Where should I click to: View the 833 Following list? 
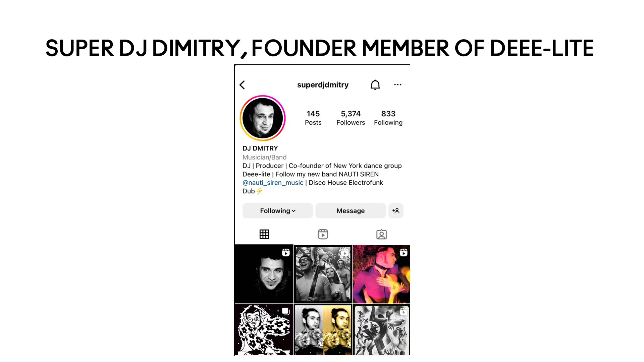pyautogui.click(x=388, y=118)
